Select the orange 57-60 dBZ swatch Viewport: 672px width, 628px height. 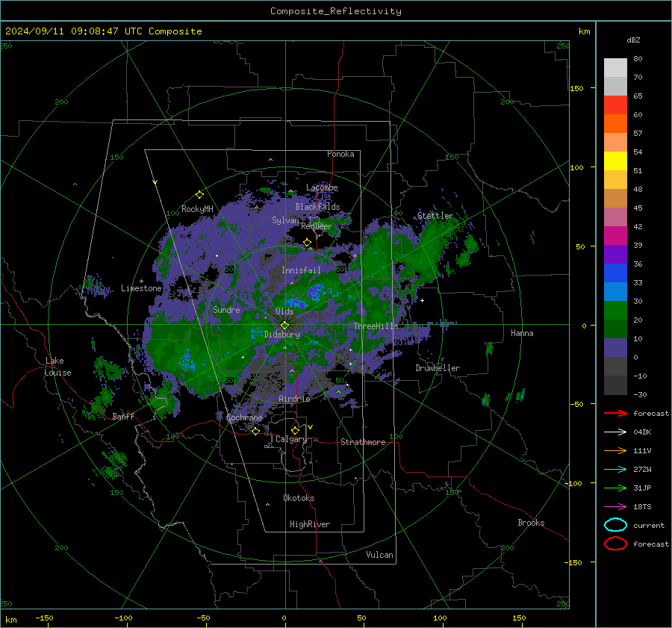click(615, 123)
